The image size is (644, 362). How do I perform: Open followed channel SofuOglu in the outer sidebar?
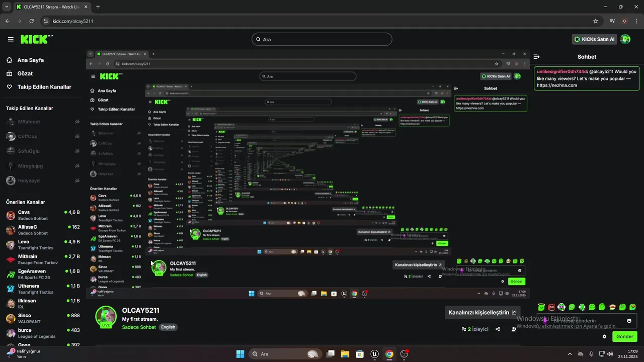pos(43,151)
